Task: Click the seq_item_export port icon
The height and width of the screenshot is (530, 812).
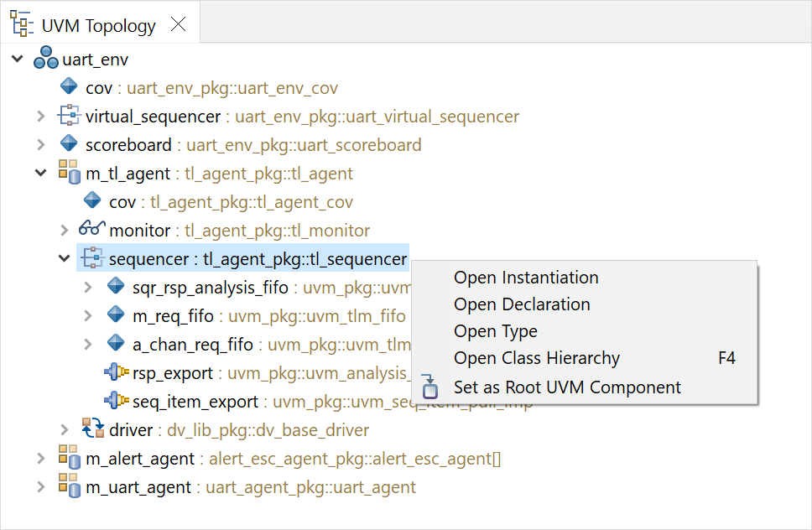Action: pos(116,399)
